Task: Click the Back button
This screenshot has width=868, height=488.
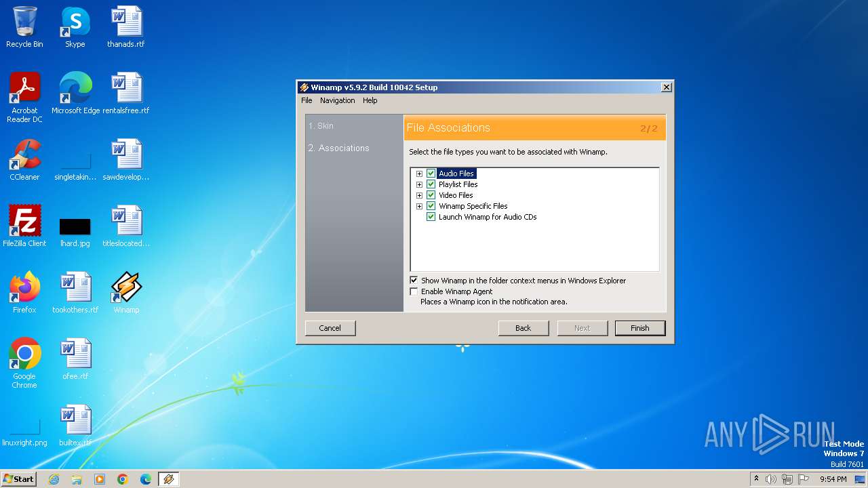Action: point(524,328)
